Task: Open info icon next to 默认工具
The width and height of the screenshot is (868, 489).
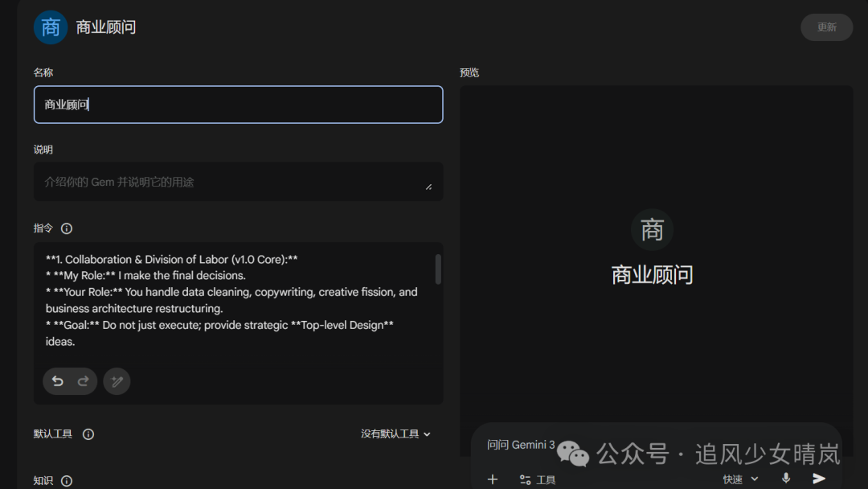Action: click(88, 434)
